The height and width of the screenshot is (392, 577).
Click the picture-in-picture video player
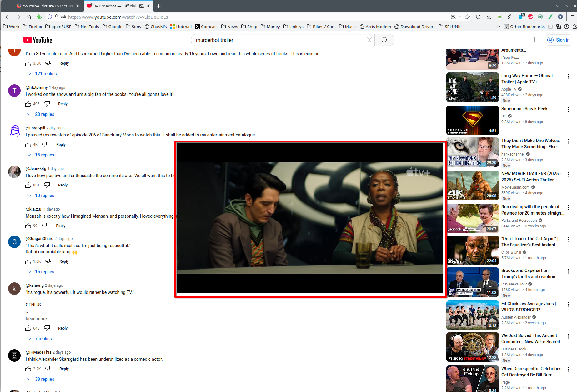click(310, 218)
